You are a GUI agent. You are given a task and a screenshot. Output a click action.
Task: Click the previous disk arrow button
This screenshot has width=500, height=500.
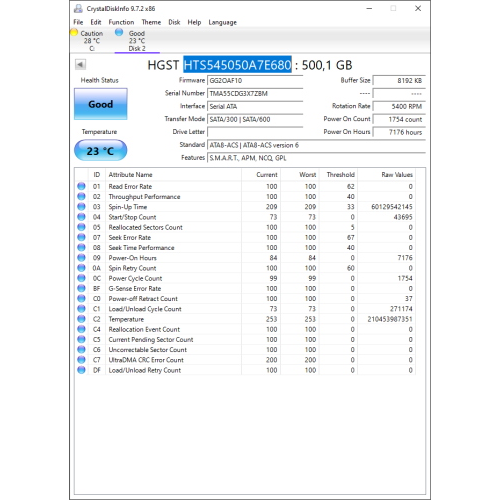pos(80,64)
